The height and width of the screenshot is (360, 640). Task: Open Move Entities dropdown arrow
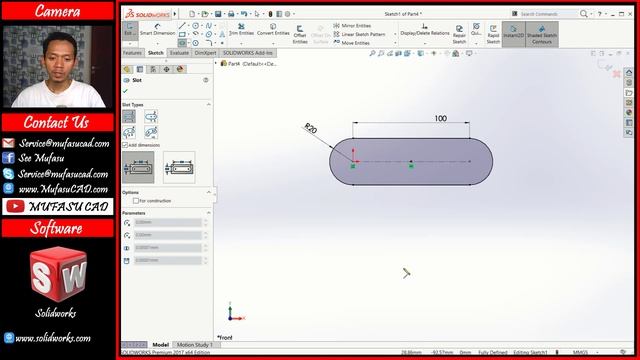coord(395,43)
